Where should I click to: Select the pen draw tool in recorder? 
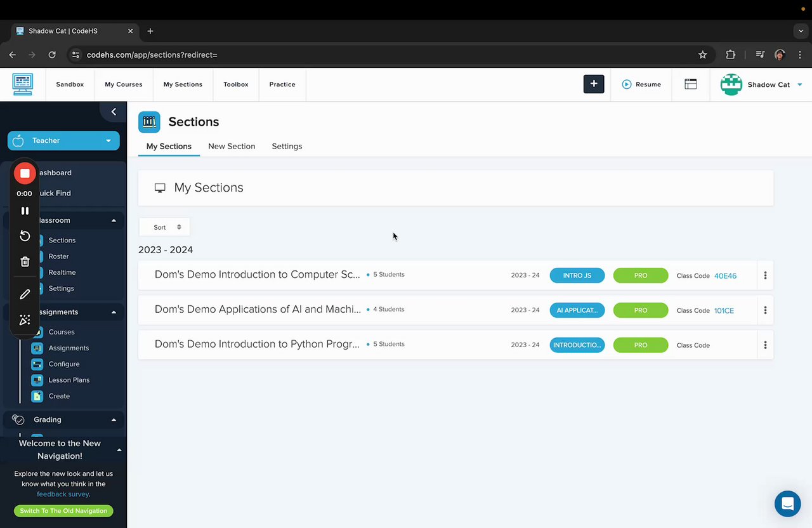click(25, 294)
